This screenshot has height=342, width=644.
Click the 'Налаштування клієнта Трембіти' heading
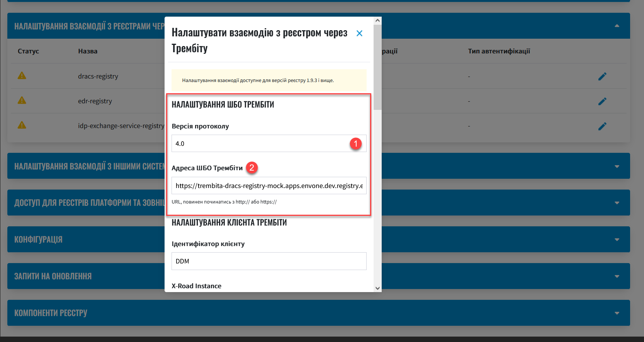point(229,222)
